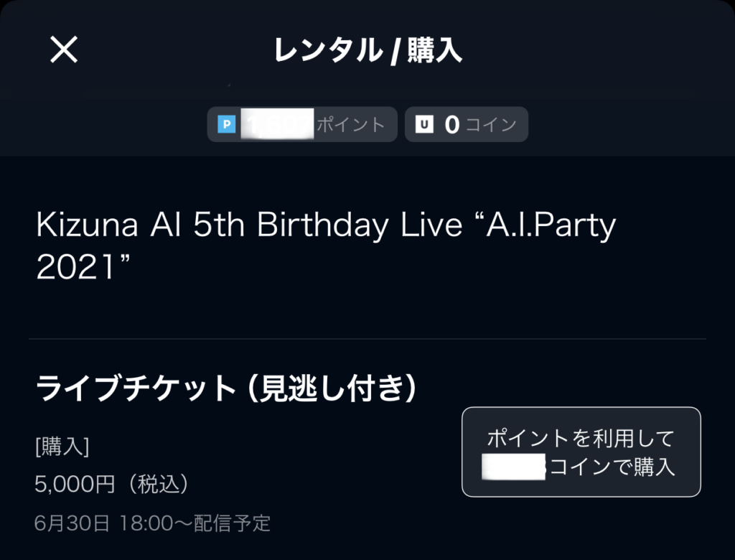Click the 6月30日 18:00〜配信予定 schedule text
Screen dimensions: 735x560
(152, 523)
